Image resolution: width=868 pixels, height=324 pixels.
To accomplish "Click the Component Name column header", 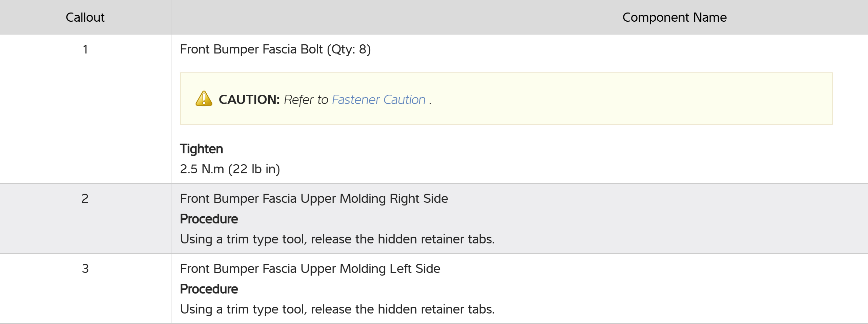I will pos(674,17).
